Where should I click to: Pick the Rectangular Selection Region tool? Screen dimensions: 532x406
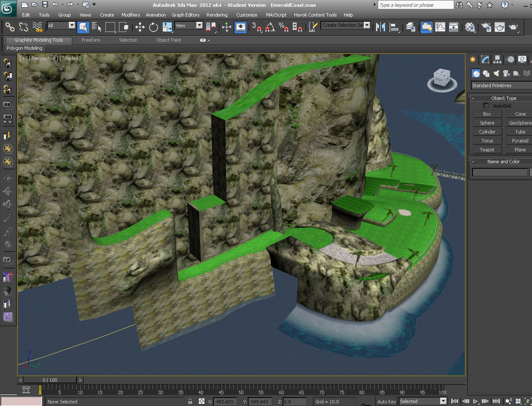110,27
